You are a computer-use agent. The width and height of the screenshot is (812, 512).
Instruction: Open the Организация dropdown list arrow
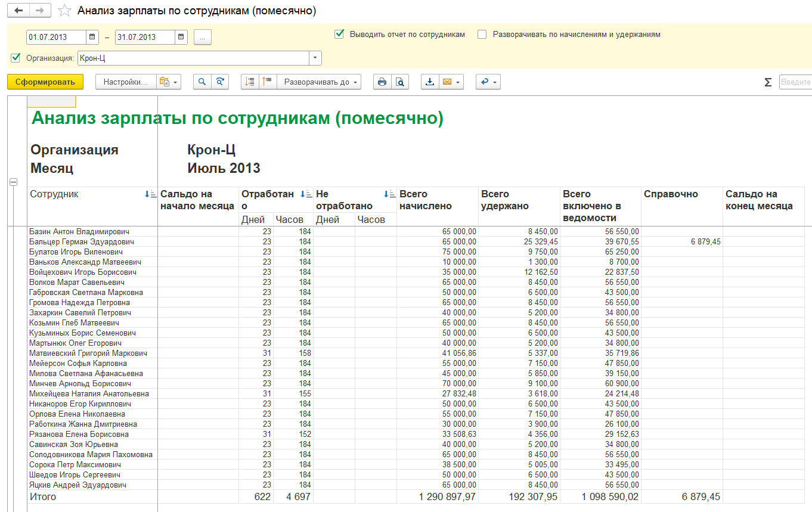click(x=315, y=58)
